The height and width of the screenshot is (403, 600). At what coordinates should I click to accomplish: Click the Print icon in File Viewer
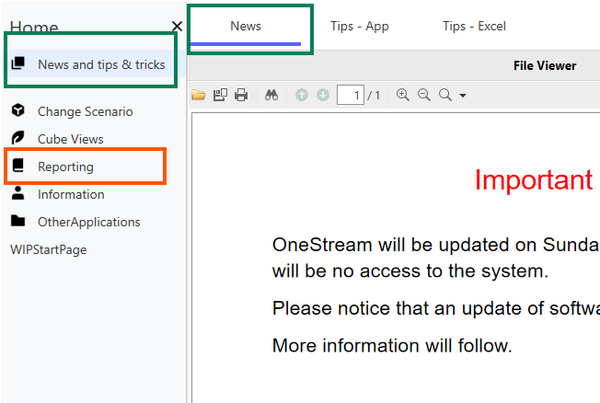[x=241, y=95]
